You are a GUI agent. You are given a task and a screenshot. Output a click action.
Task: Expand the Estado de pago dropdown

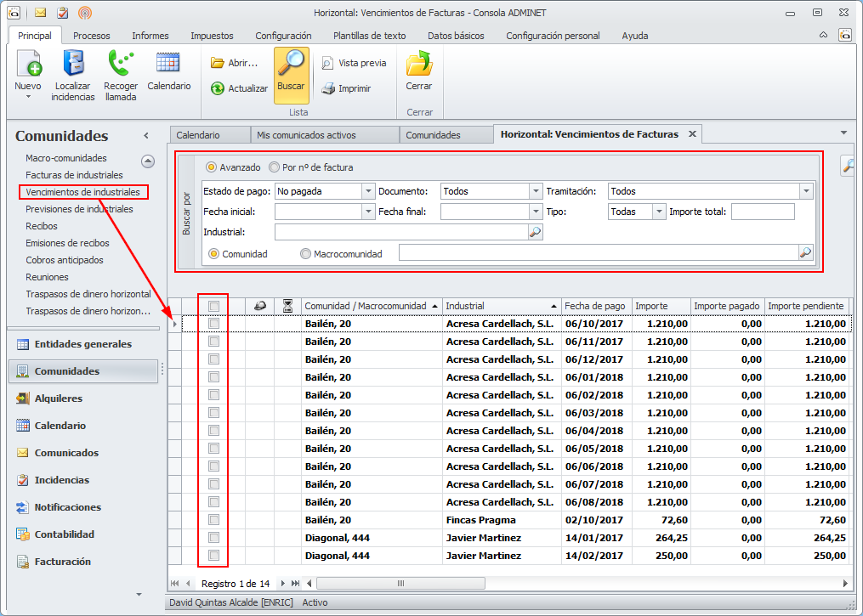pos(367,192)
